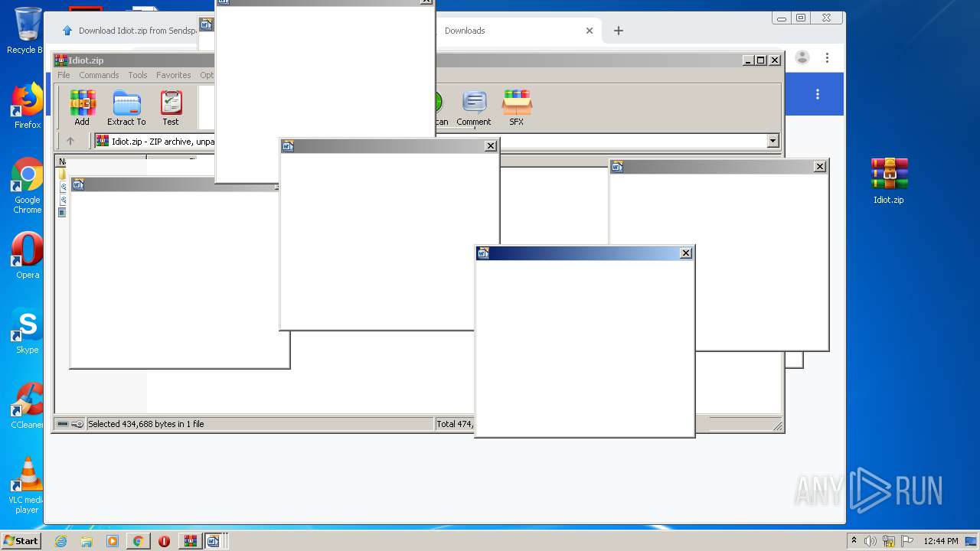980x551 pixels.
Task: Run the Test archive tool
Action: point(171,108)
